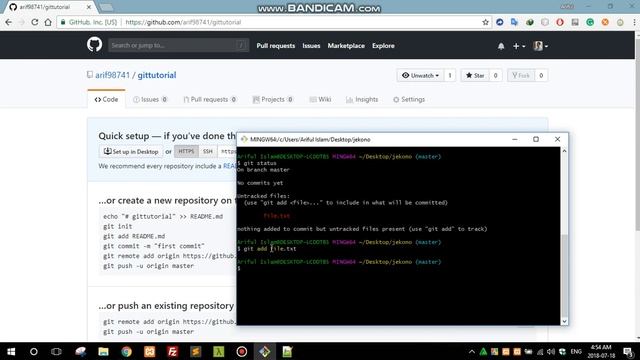Image resolution: width=640 pixels, height=360 pixels.
Task: Open Marketplace in top navigation
Action: pyautogui.click(x=346, y=46)
